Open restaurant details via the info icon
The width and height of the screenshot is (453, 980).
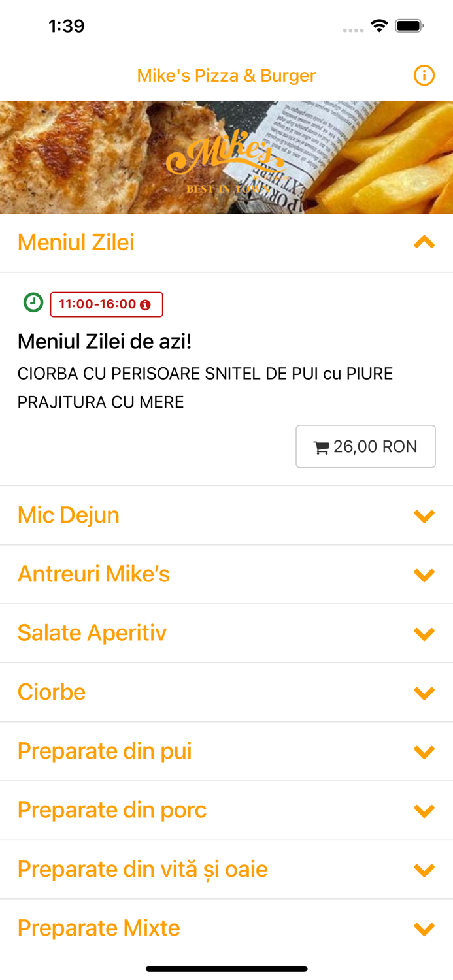(424, 75)
